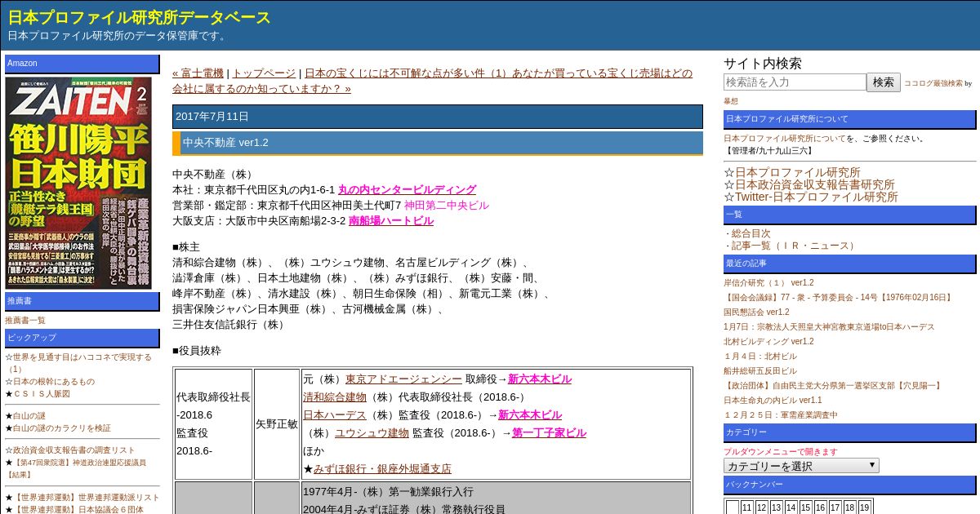Open recent article 北村ビルディング ver1.2

coord(768,342)
